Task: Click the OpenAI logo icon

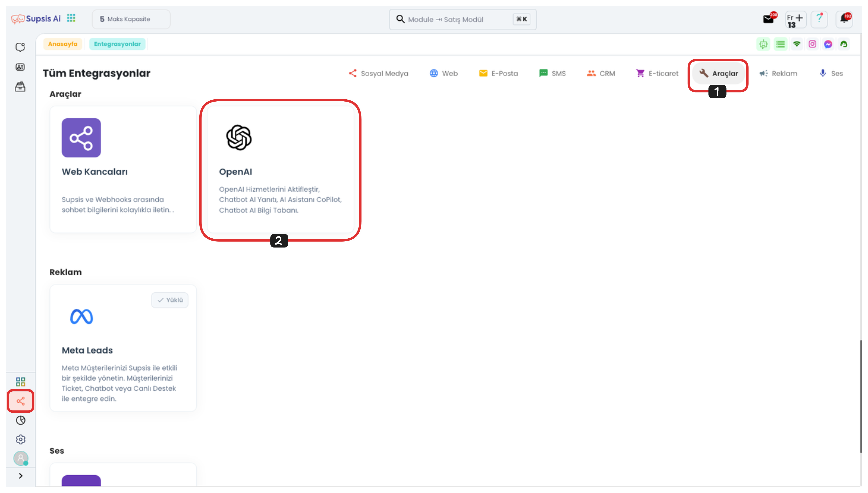Action: point(239,138)
